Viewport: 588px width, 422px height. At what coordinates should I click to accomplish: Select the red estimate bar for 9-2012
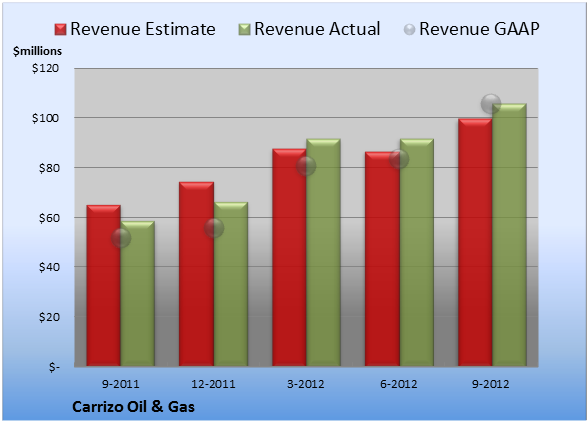point(475,242)
